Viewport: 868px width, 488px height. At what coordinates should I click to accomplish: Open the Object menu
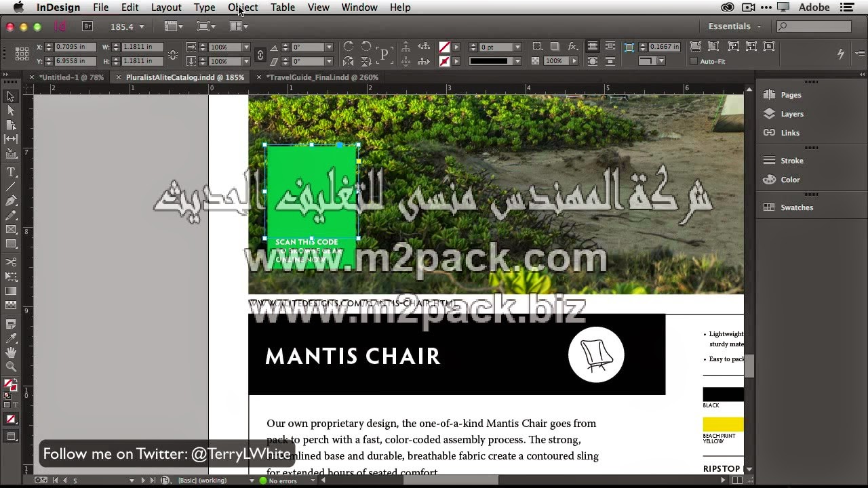click(x=243, y=7)
